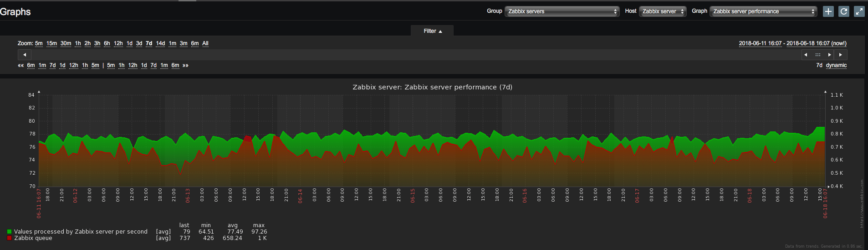The height and width of the screenshot is (250, 868).
Task: Set zoom to 1d
Action: [129, 43]
